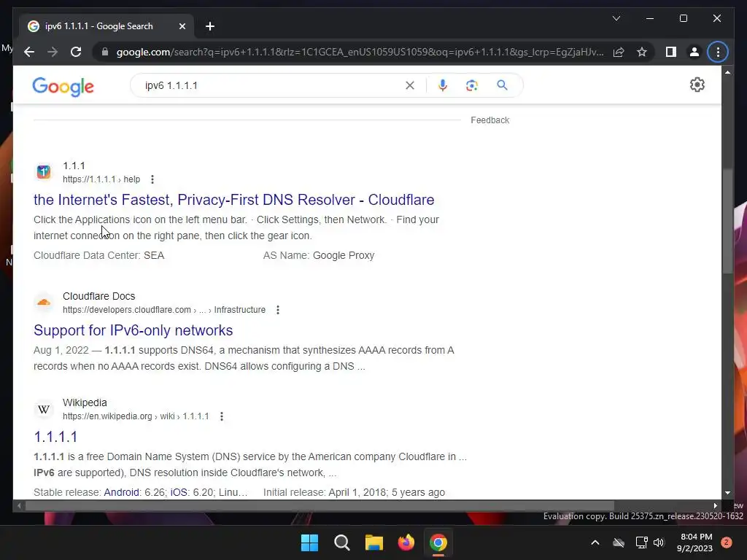Click the Chrome taskbar icon

coord(438,542)
